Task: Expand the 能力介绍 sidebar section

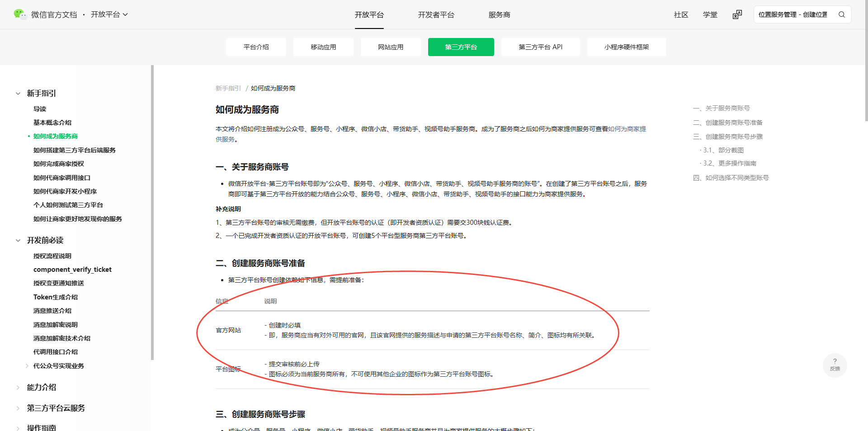Action: 18,388
